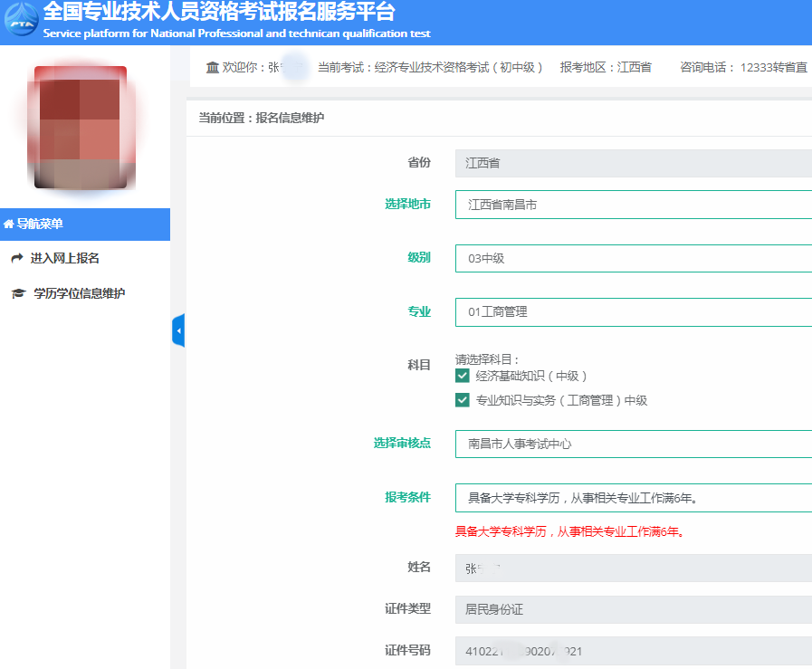Click the English subtitle Service platform for National Professional

coord(236,33)
